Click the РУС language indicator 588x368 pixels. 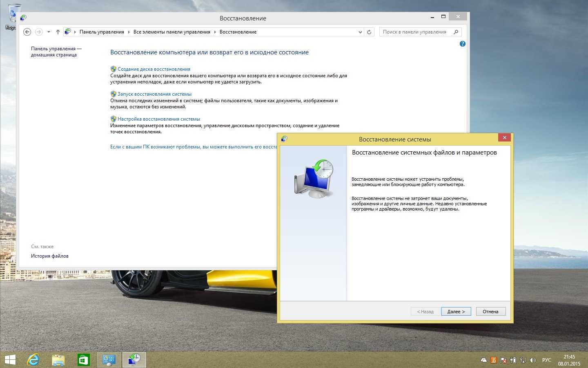coord(546,360)
